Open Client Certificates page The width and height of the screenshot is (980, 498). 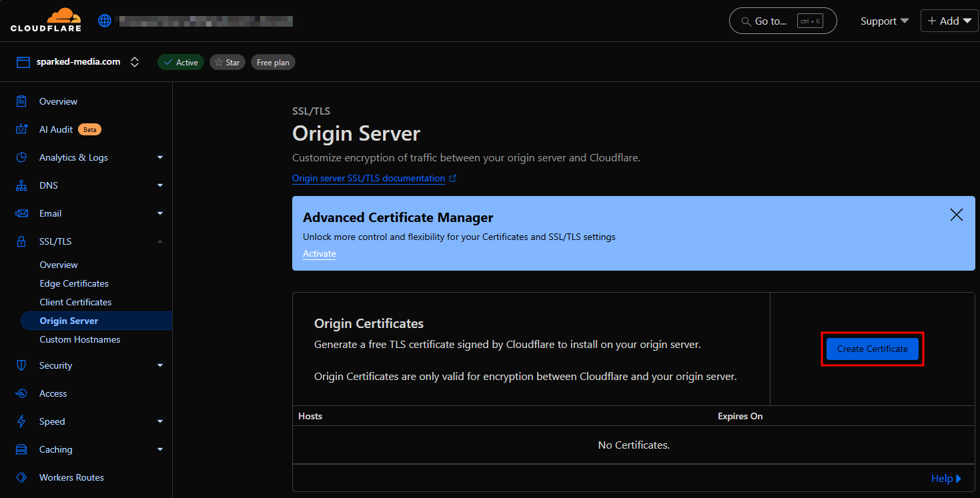click(x=75, y=302)
